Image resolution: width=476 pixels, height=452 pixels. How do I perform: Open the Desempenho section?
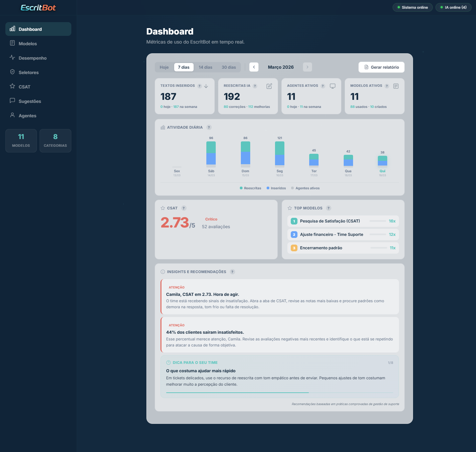pyautogui.click(x=12, y=58)
